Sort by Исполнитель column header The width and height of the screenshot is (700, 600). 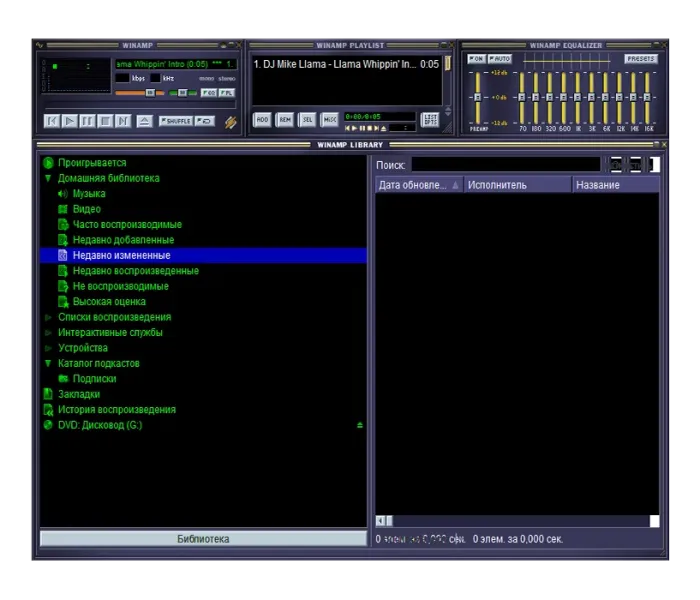coord(517,185)
